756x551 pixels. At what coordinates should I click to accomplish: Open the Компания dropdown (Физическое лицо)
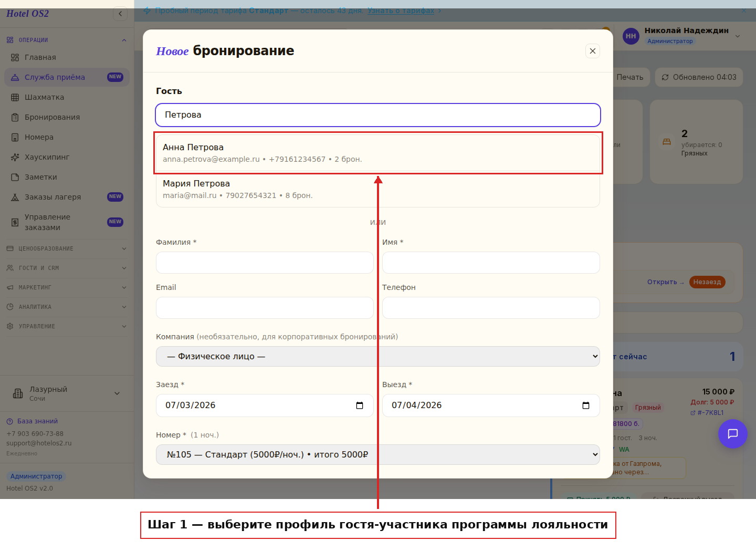coord(378,356)
